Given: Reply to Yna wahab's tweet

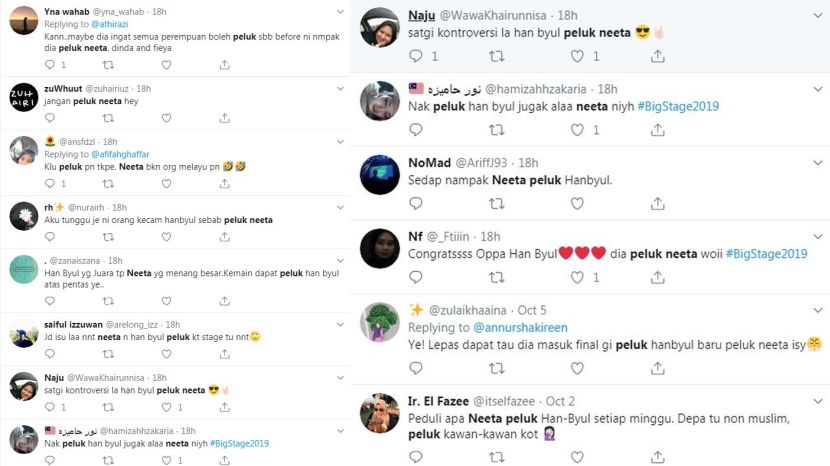Looking at the screenshot, I should (50, 65).
